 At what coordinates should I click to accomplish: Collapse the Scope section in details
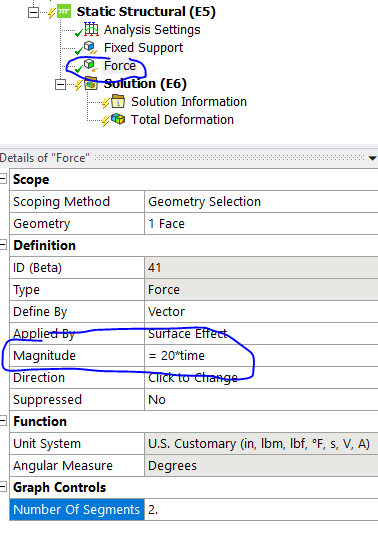tap(3, 179)
